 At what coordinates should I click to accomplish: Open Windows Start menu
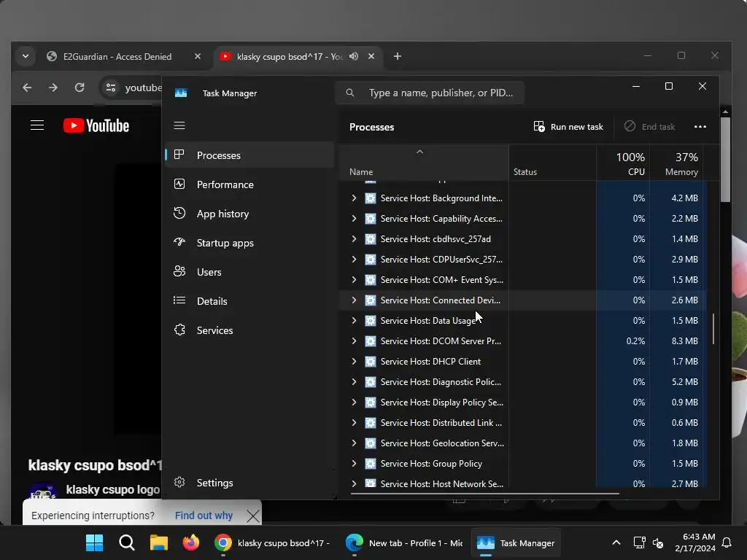[94, 542]
